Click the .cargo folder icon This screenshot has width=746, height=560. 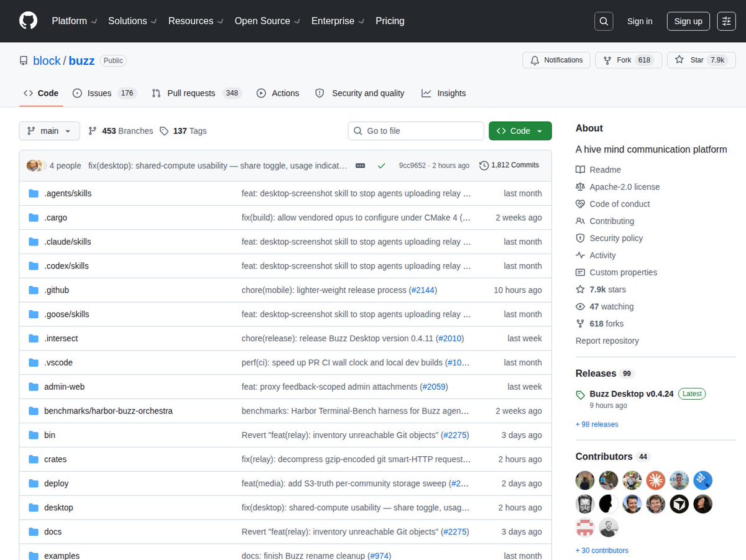pos(34,218)
